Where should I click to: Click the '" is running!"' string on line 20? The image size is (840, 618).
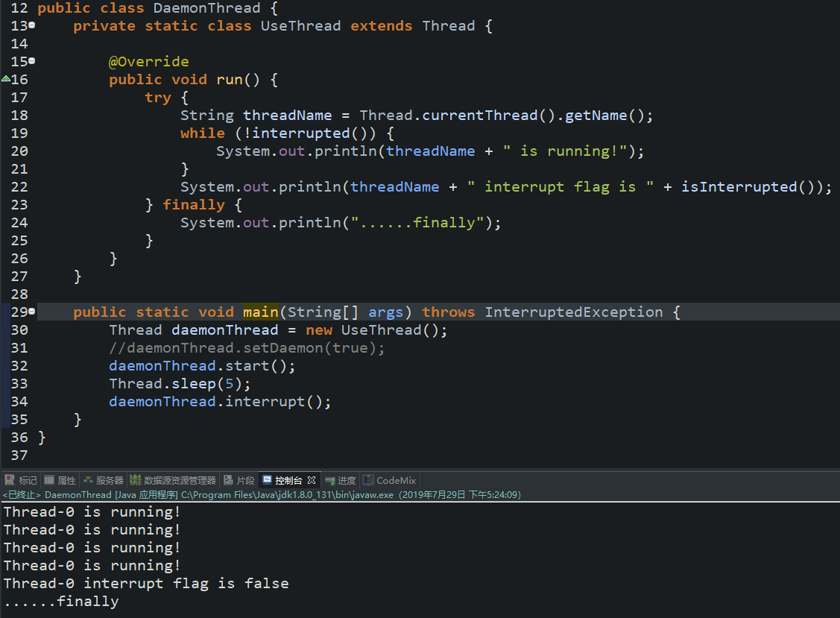click(x=565, y=151)
